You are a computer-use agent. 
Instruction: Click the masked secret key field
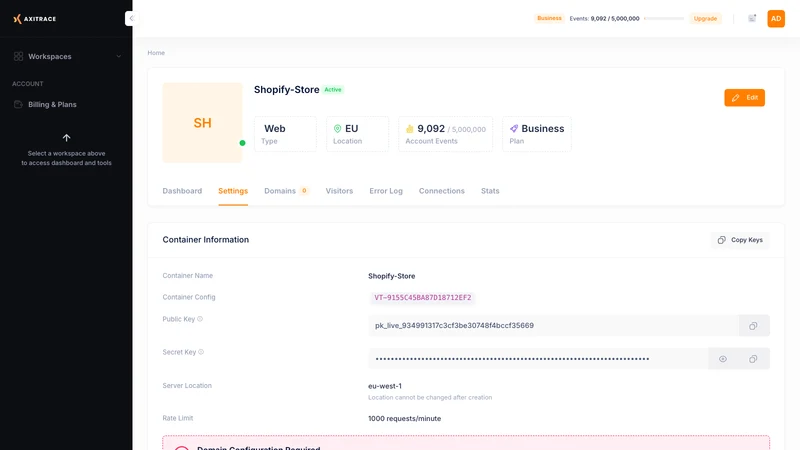538,359
